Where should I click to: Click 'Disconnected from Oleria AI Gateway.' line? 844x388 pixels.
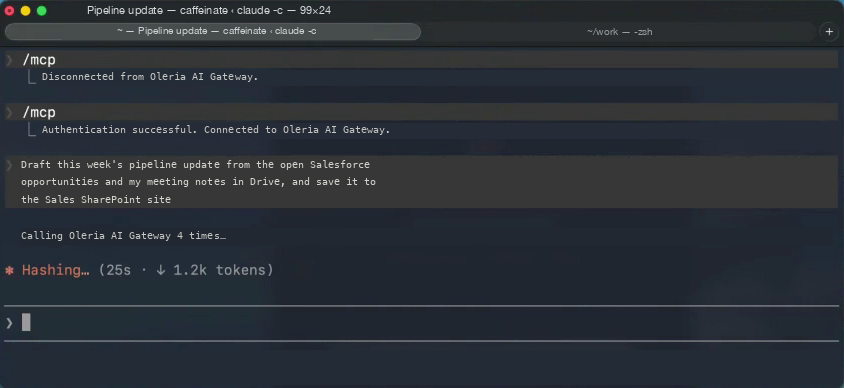click(x=150, y=76)
